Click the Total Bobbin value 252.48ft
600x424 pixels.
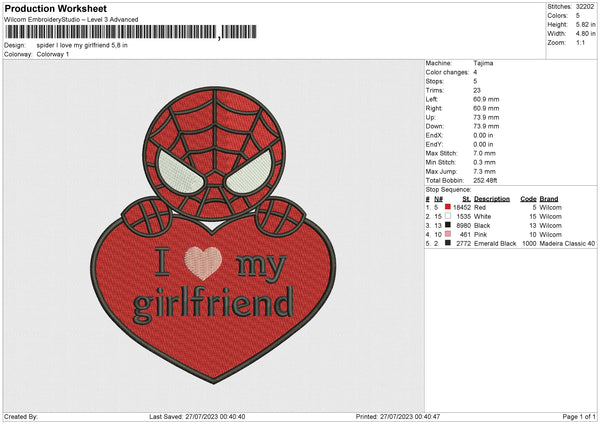tap(485, 181)
